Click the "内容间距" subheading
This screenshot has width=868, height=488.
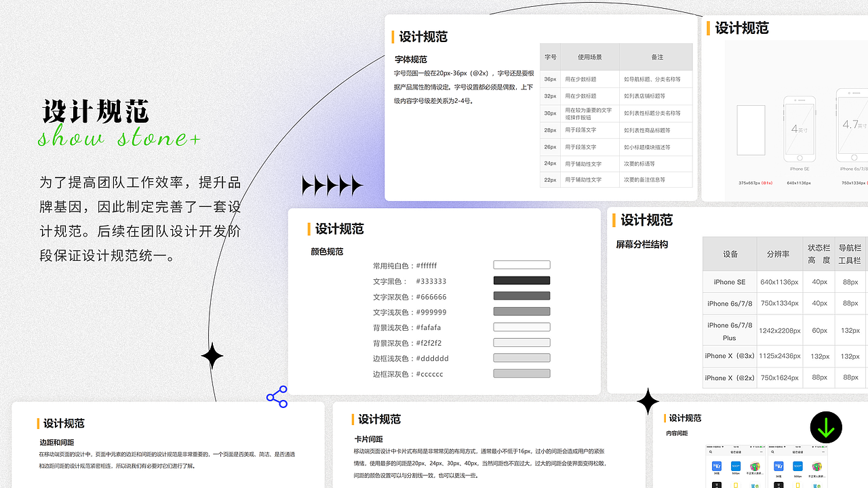point(677,433)
